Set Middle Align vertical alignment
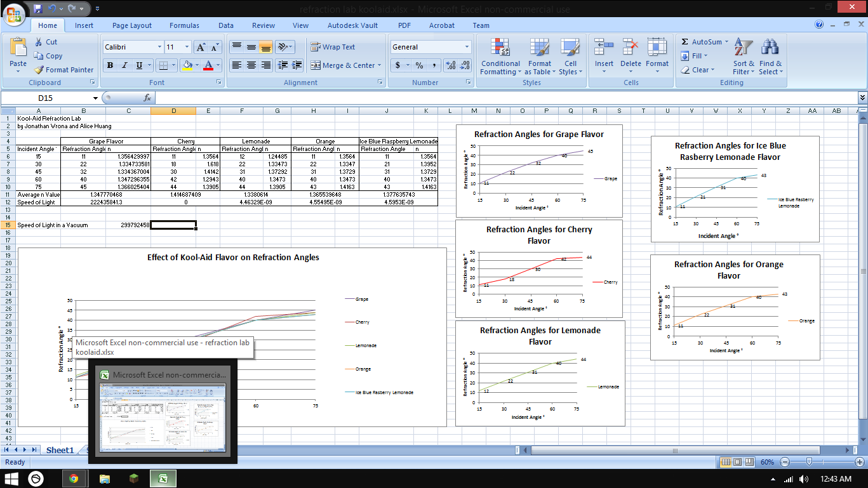868x488 pixels. [x=251, y=47]
